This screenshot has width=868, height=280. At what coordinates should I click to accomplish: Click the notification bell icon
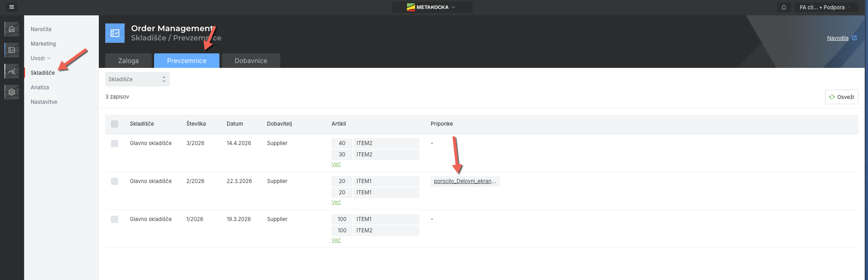tap(784, 7)
